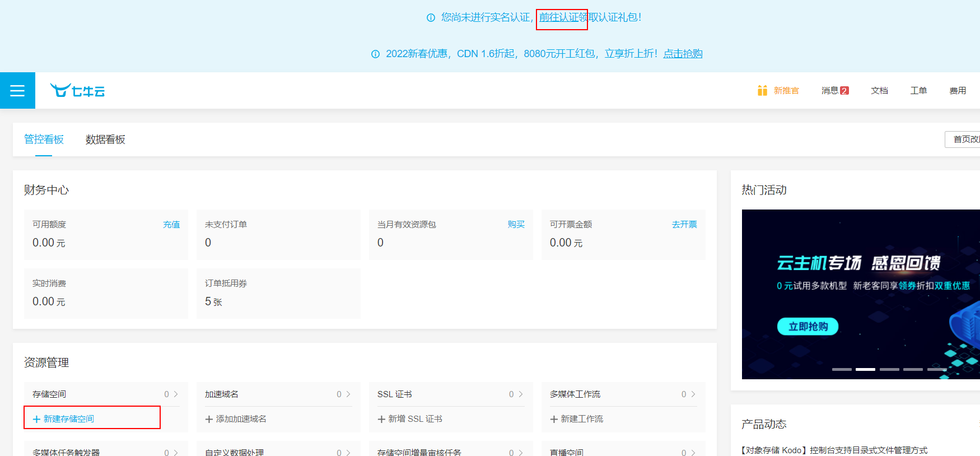Expand the 加速域名 chevron arrow

click(348, 394)
